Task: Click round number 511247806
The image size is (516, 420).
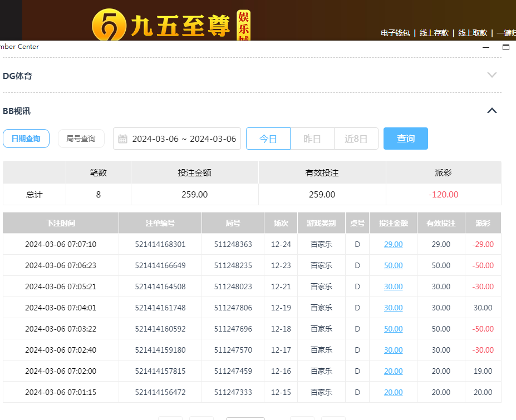Action: click(233, 308)
